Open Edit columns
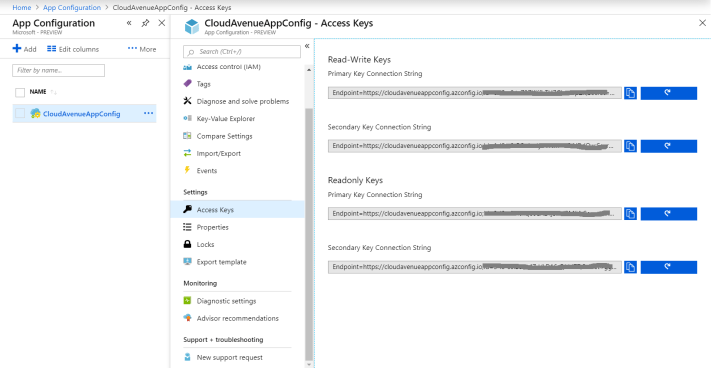 pyautogui.click(x=73, y=49)
